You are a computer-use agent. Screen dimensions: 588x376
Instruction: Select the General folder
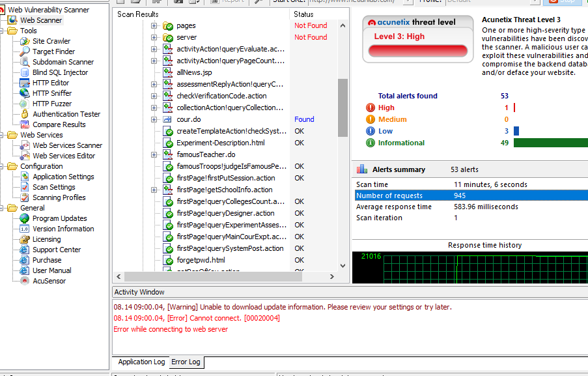[x=33, y=208]
